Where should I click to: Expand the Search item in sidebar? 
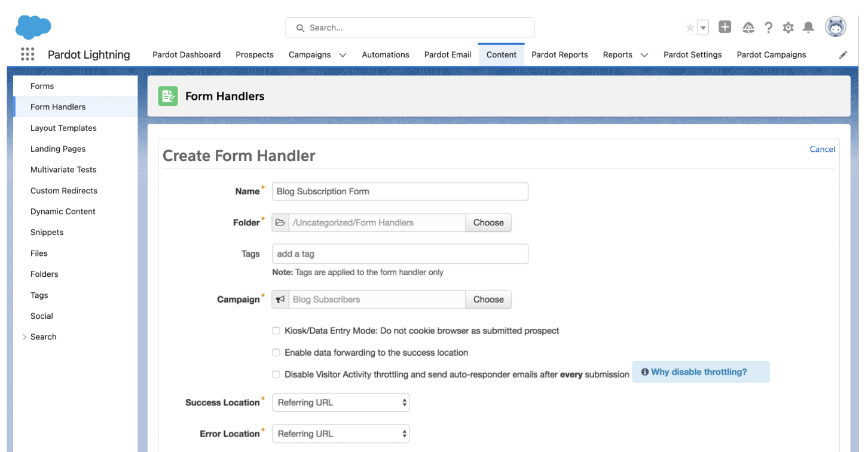(25, 337)
